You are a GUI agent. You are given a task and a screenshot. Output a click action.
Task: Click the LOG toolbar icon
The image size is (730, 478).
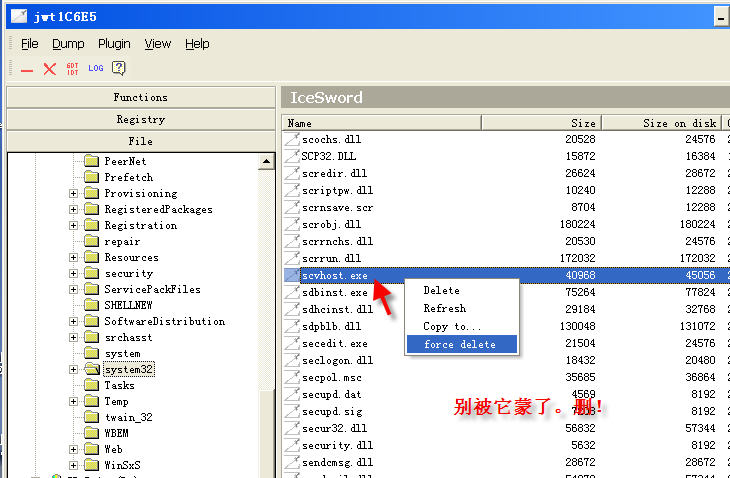(96, 69)
